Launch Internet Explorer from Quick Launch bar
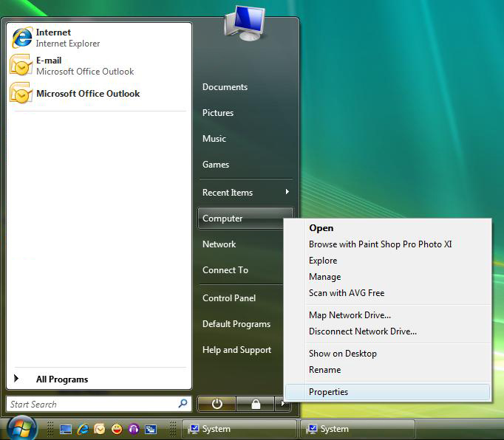Image resolution: width=504 pixels, height=440 pixels. (x=83, y=429)
